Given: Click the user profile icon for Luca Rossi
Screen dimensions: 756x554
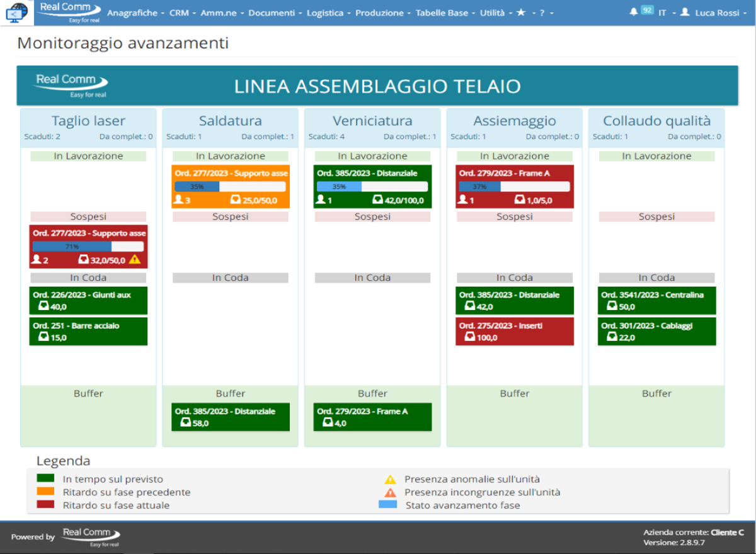Looking at the screenshot, I should [x=686, y=12].
